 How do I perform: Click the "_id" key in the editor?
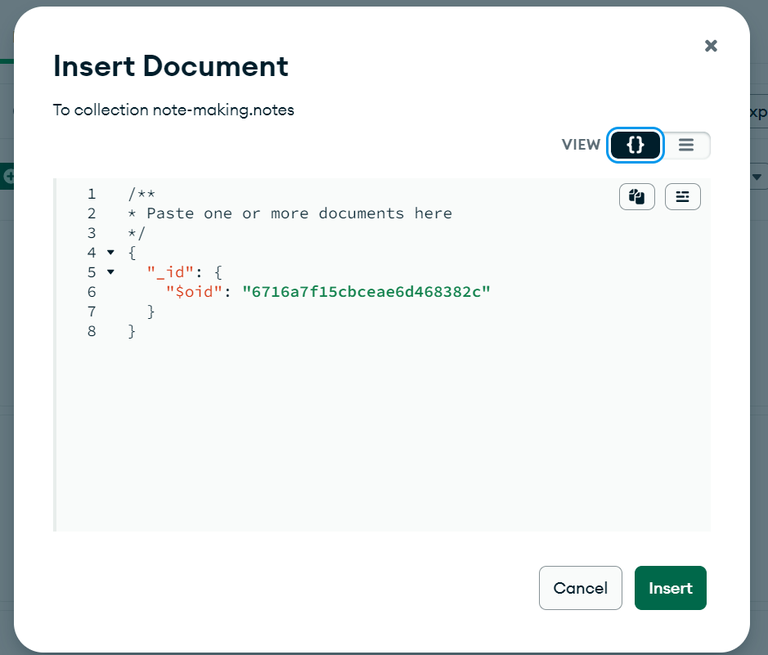(x=171, y=272)
